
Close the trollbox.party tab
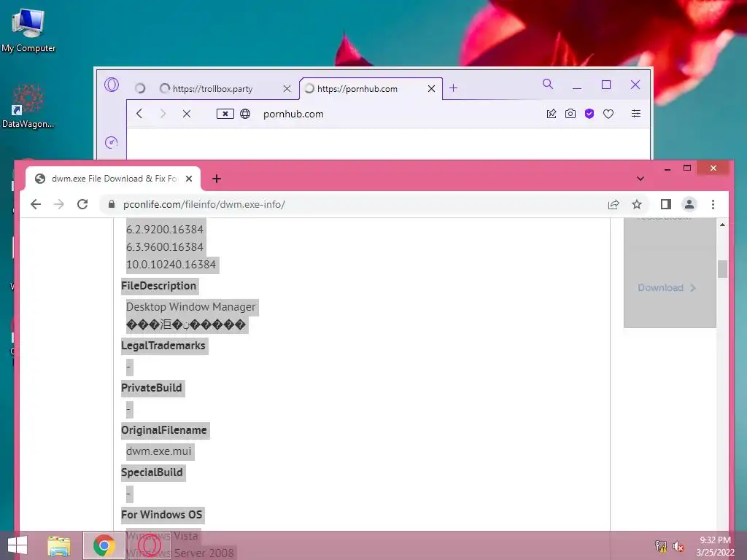[x=287, y=88]
